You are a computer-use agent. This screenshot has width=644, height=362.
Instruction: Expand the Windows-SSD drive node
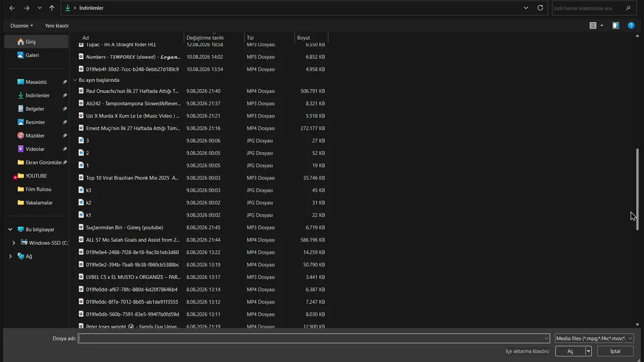point(14,243)
